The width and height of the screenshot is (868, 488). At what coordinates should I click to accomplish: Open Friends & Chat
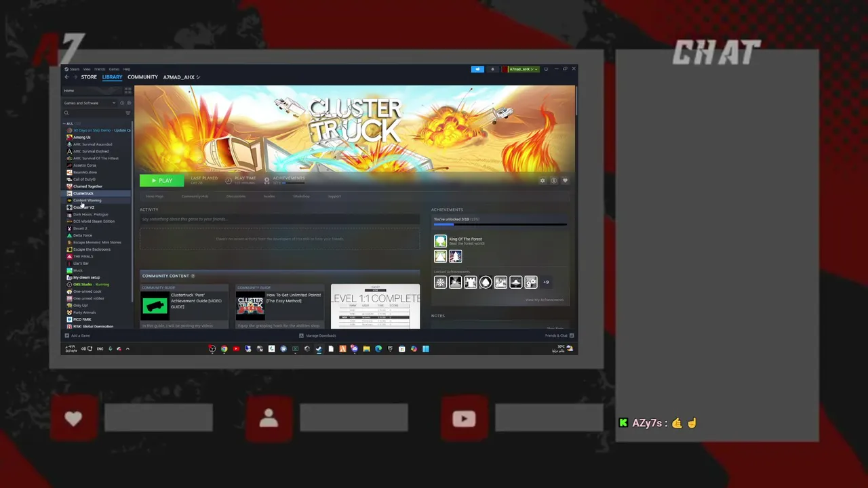click(x=559, y=335)
